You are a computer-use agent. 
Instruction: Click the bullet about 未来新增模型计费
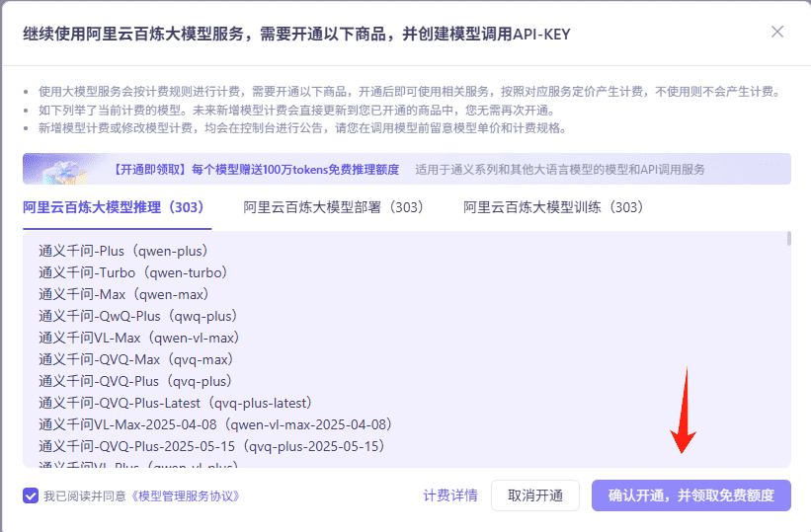pyautogui.click(x=297, y=111)
